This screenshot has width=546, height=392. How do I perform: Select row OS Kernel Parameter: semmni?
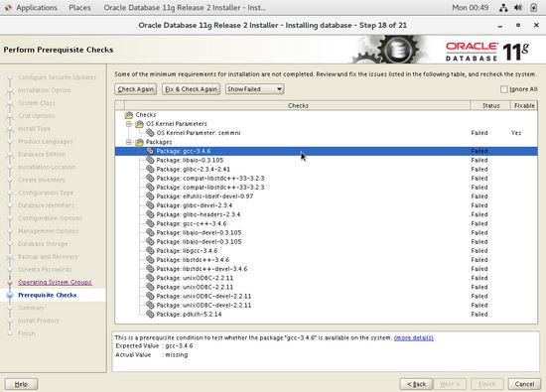click(x=327, y=133)
